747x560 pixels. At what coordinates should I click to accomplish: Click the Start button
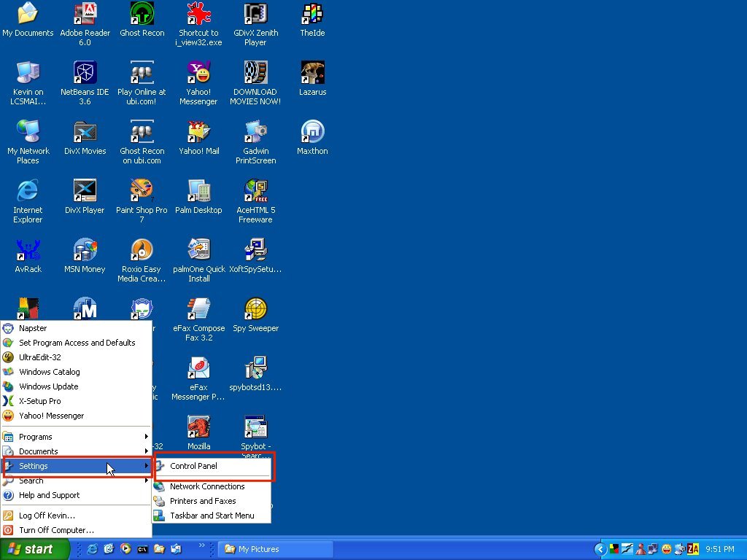pos(35,549)
